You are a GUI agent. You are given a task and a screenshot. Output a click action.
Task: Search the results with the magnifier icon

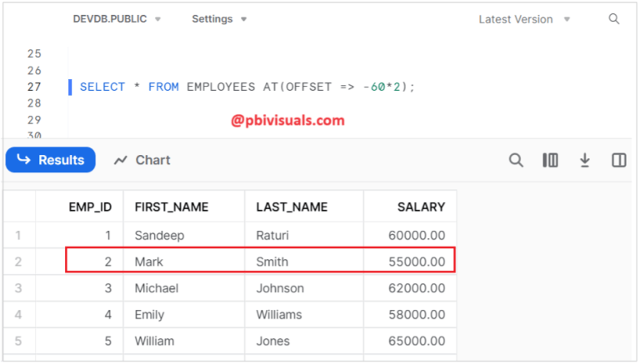tap(517, 160)
